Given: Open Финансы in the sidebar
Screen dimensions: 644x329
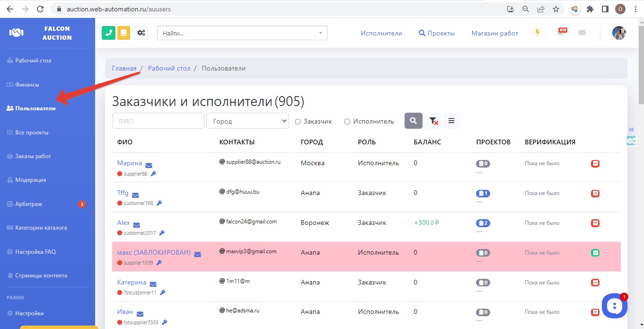Looking at the screenshot, I should pos(27,85).
